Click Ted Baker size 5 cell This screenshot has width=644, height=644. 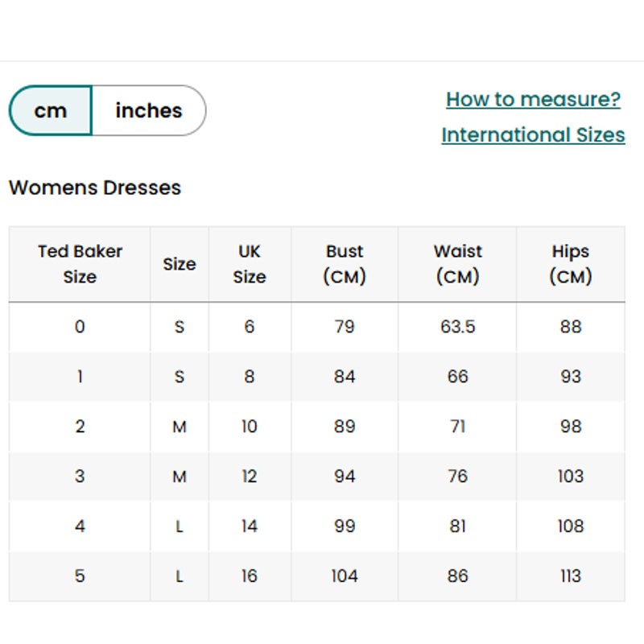click(80, 576)
